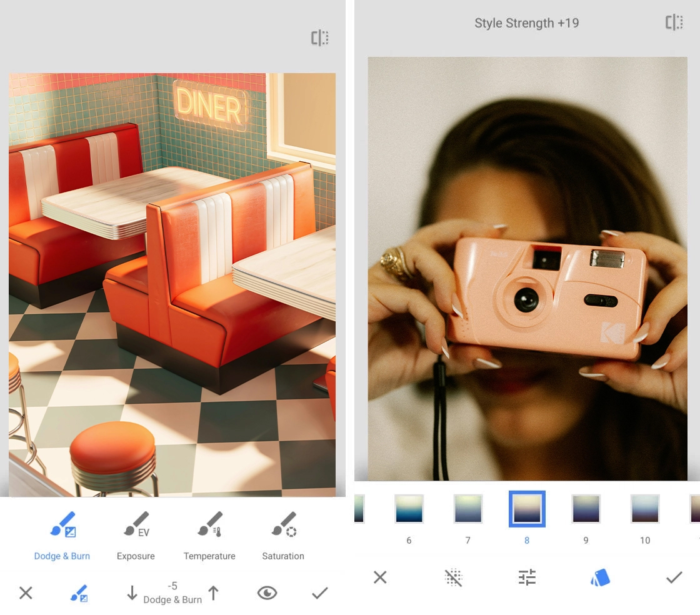This screenshot has height=615, width=700.
Task: Toggle mask visibility eye icon
Action: [x=267, y=593]
